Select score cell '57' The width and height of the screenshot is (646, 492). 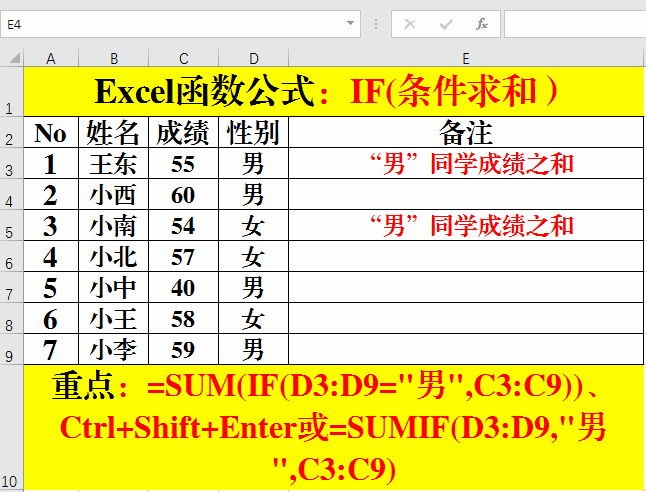183,256
